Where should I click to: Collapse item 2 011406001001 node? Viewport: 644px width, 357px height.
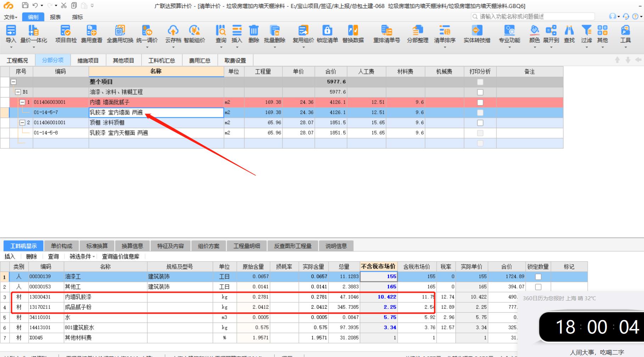coord(22,123)
